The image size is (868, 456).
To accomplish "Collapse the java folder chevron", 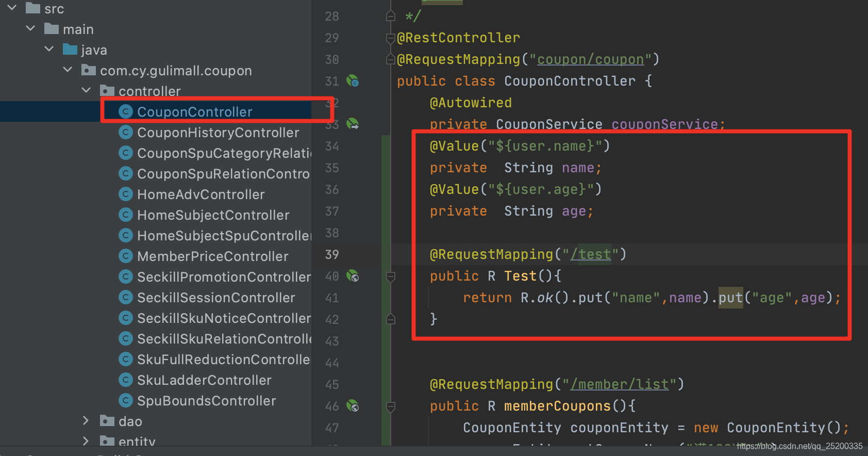I will point(49,49).
